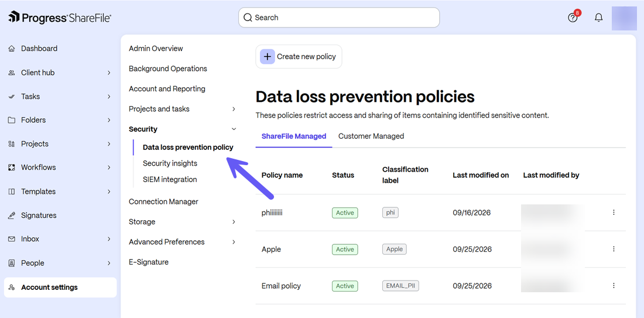Open Account and Reporting

point(167,89)
